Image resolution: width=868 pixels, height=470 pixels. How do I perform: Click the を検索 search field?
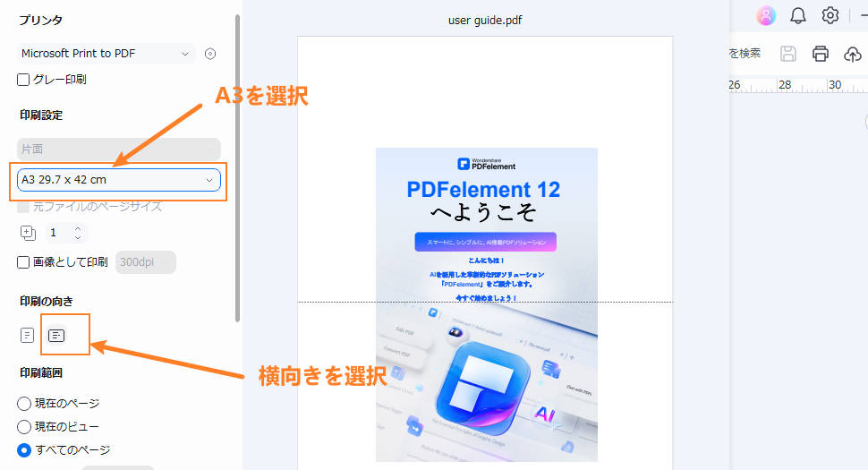pos(745,53)
